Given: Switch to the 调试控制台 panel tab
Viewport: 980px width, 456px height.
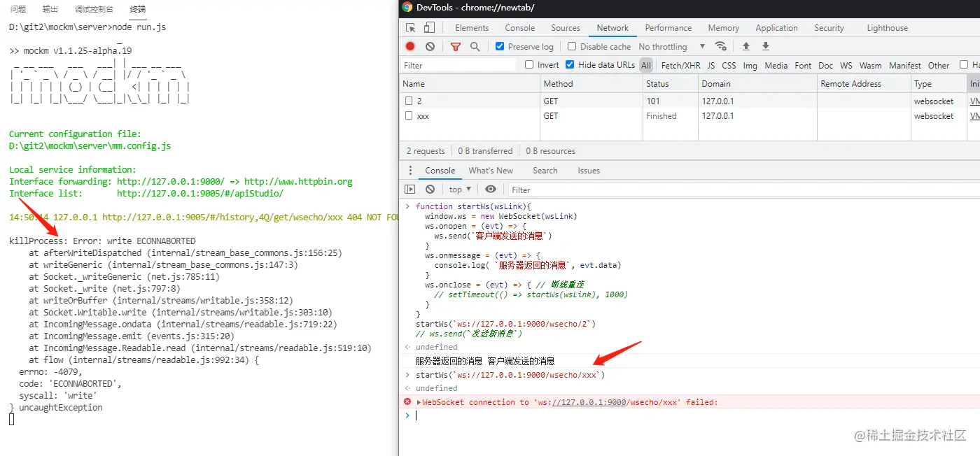Looking at the screenshot, I should 94,9.
